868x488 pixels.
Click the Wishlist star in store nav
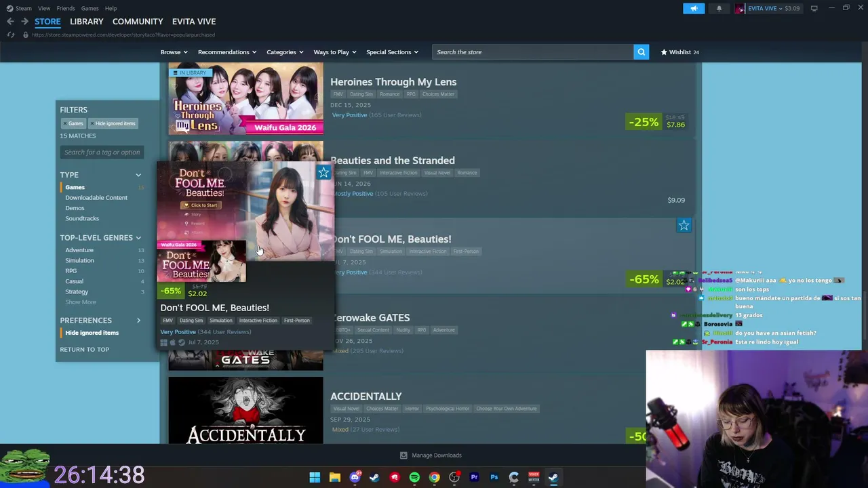[664, 52]
